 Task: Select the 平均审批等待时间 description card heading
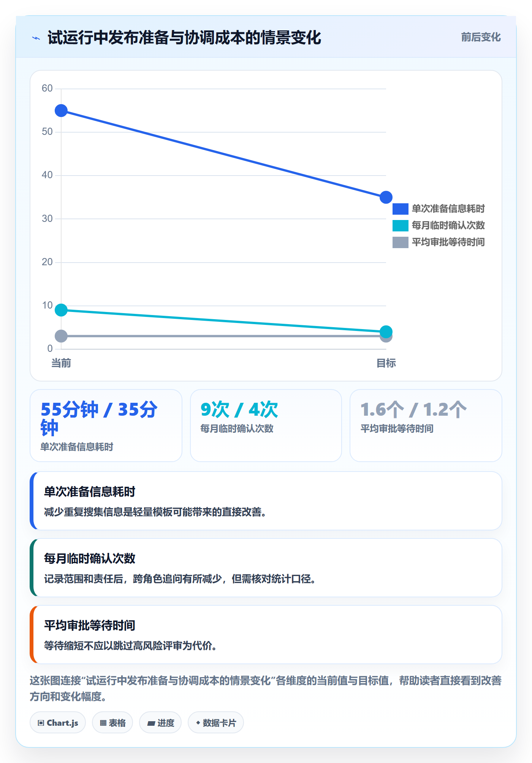click(90, 625)
